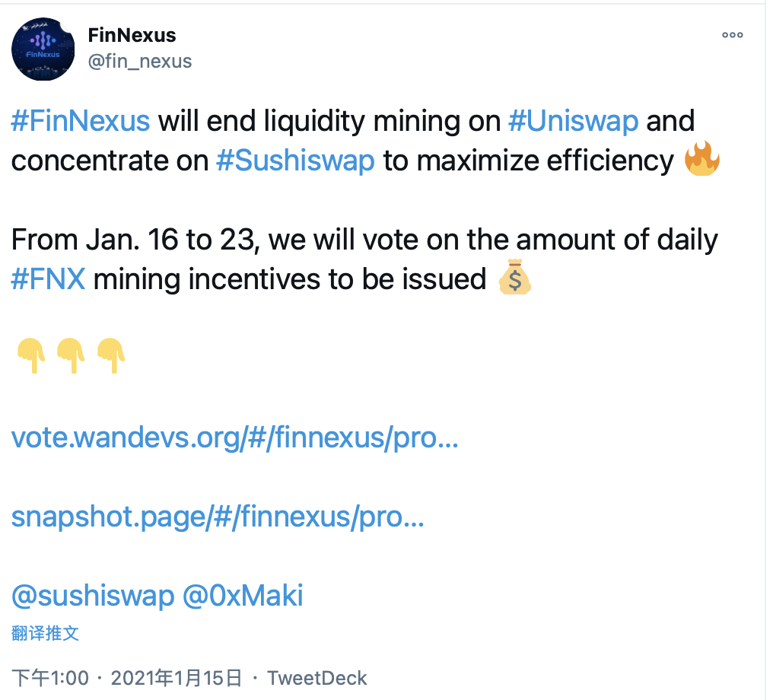Image resolution: width=773 pixels, height=700 pixels.
Task: Open the three-dot more options menu
Action: pos(732,35)
